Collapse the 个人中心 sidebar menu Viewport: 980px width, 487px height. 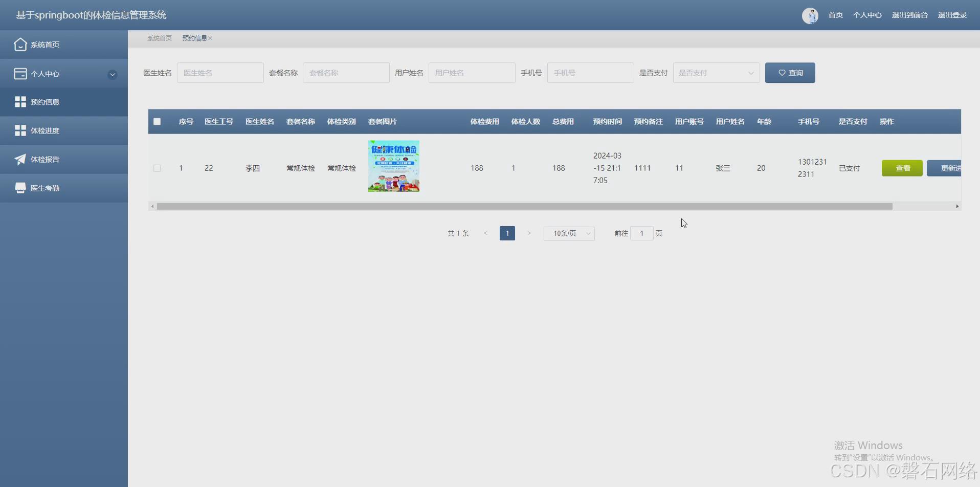click(x=112, y=74)
